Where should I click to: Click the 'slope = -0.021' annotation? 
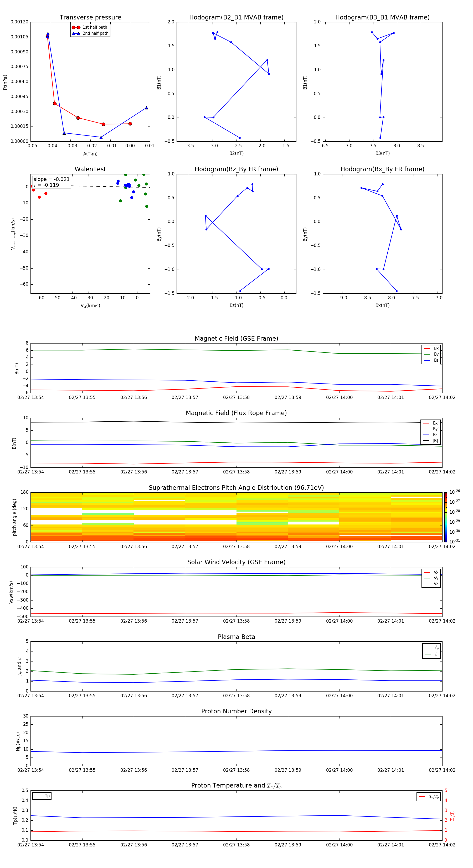click(52, 179)
